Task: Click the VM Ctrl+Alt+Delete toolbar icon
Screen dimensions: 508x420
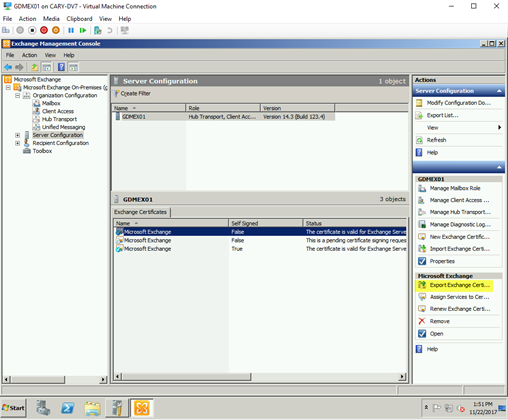Action: click(x=6, y=30)
